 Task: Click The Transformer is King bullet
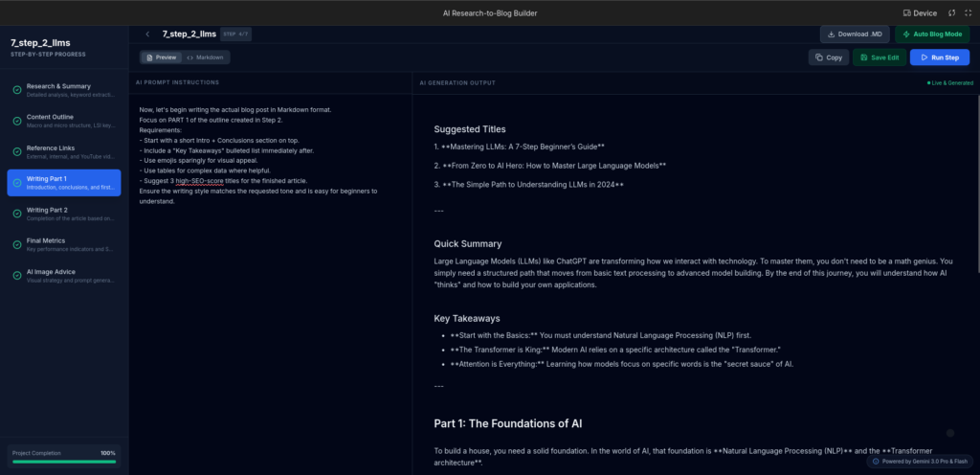coord(615,350)
